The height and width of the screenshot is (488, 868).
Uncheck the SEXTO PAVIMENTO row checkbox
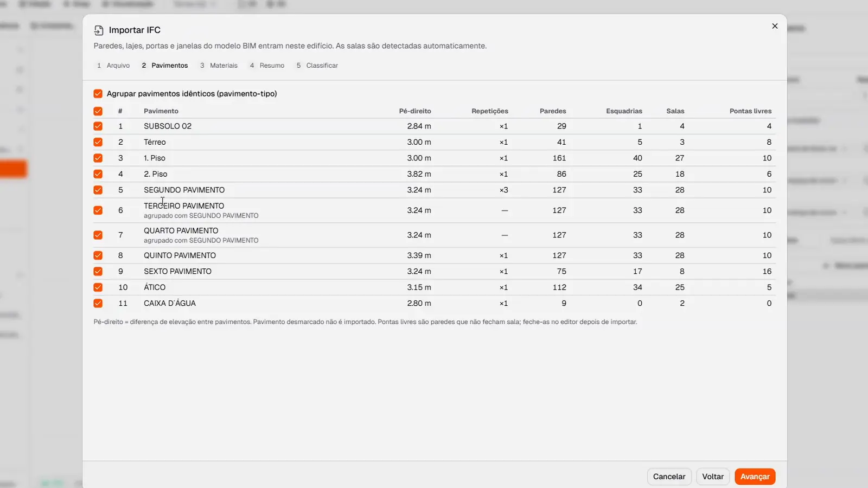(98, 271)
